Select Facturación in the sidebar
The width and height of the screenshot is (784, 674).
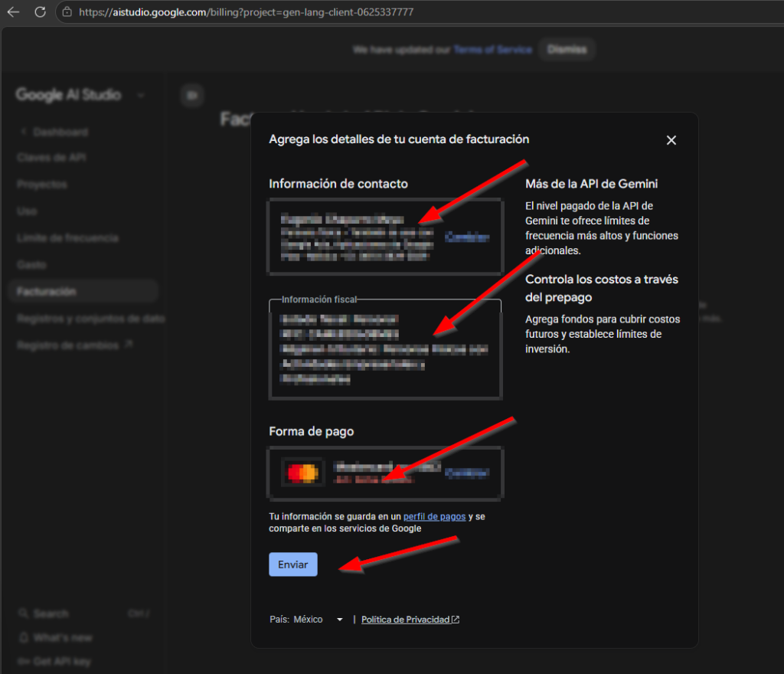47,292
